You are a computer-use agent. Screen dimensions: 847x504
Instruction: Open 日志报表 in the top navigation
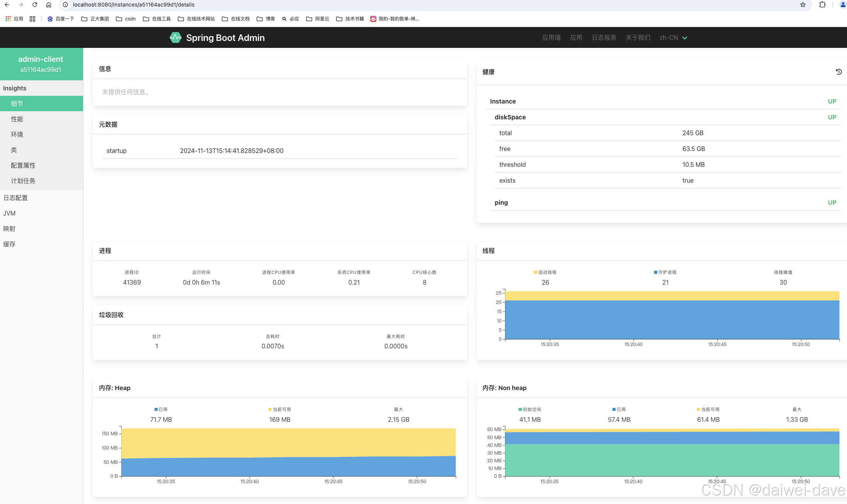(x=604, y=37)
